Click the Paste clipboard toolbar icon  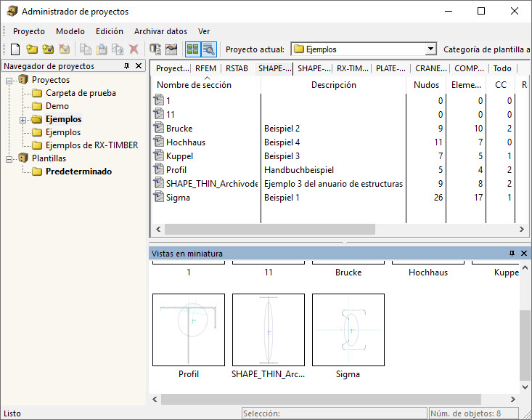pos(102,49)
